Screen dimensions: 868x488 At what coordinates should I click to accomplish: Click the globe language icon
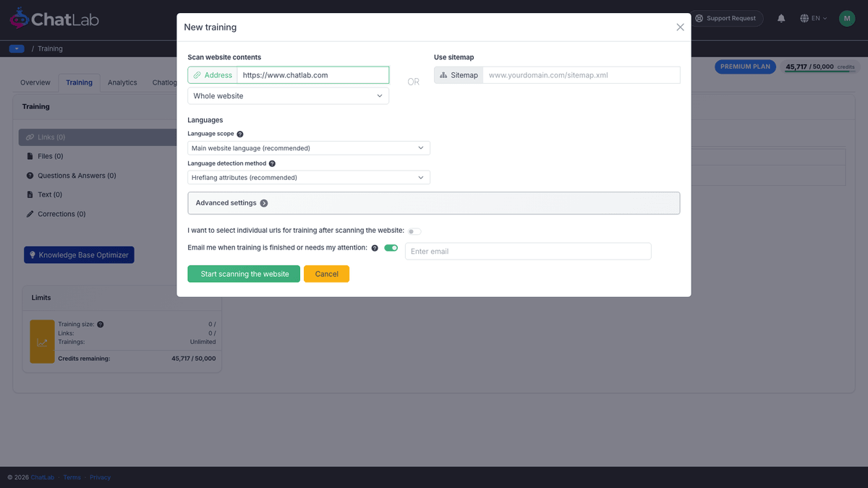click(x=804, y=18)
